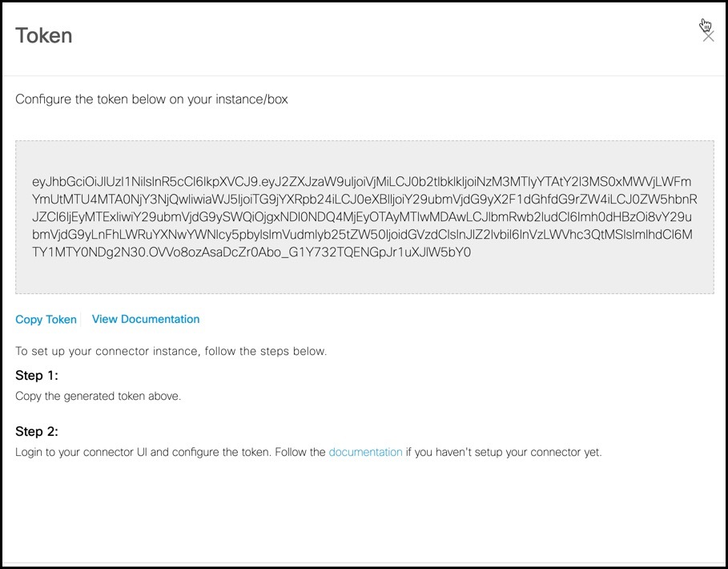The image size is (728, 569).
Task: Follow the inline documentation link in Step 2
Action: click(365, 452)
